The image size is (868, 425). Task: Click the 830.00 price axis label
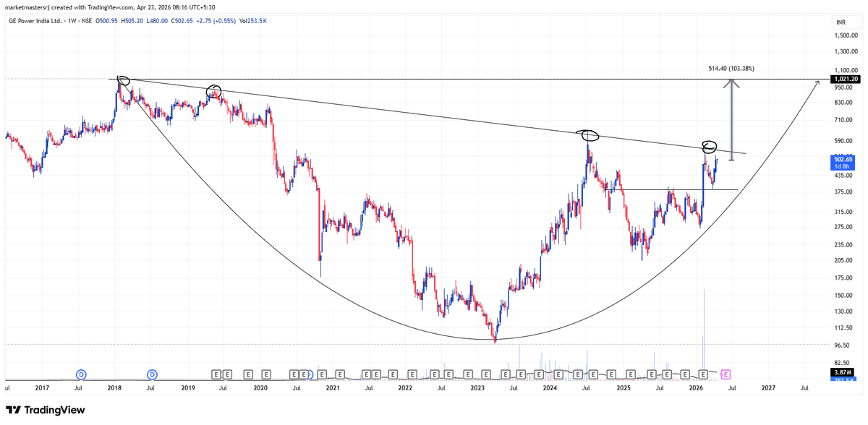[x=843, y=103]
